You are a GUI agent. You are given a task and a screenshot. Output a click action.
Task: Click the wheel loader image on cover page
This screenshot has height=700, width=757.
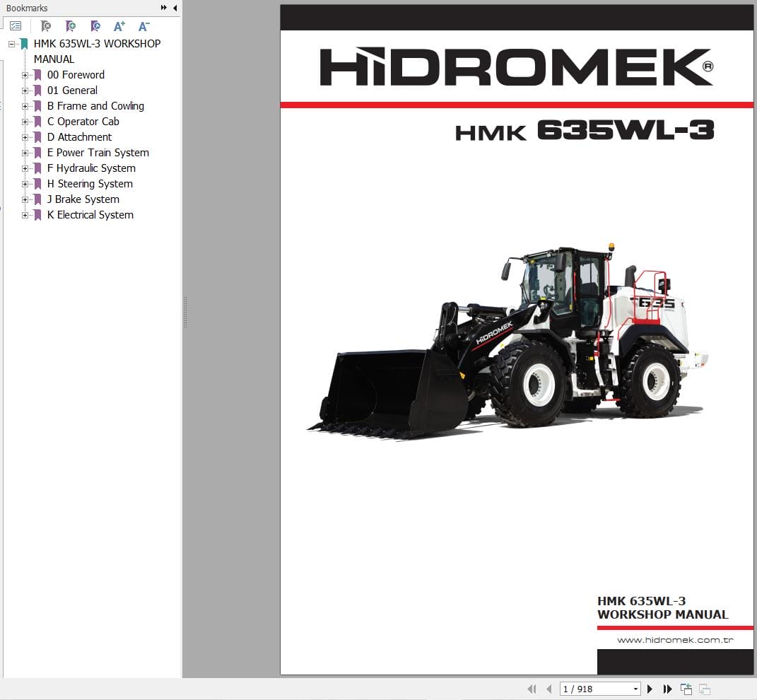coord(508,342)
